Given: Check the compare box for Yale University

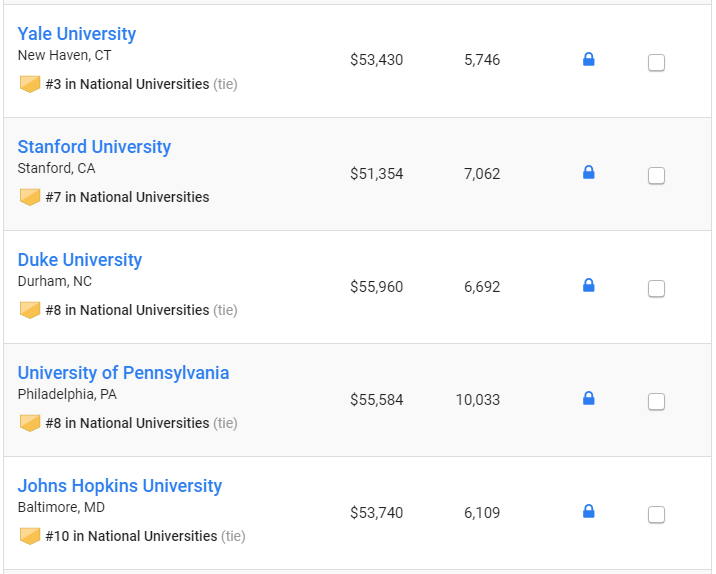Looking at the screenshot, I should [x=656, y=63].
